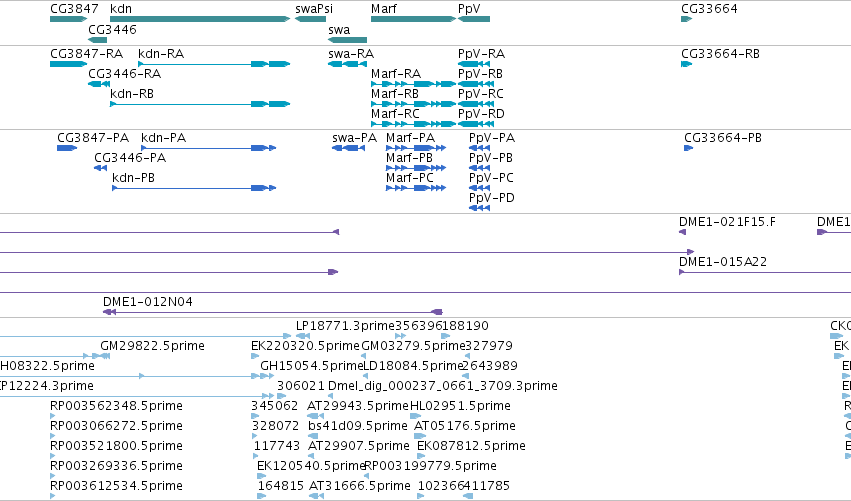This screenshot has width=851, height=501.
Task: Select the CG33664 gene label
Action: [x=709, y=9]
